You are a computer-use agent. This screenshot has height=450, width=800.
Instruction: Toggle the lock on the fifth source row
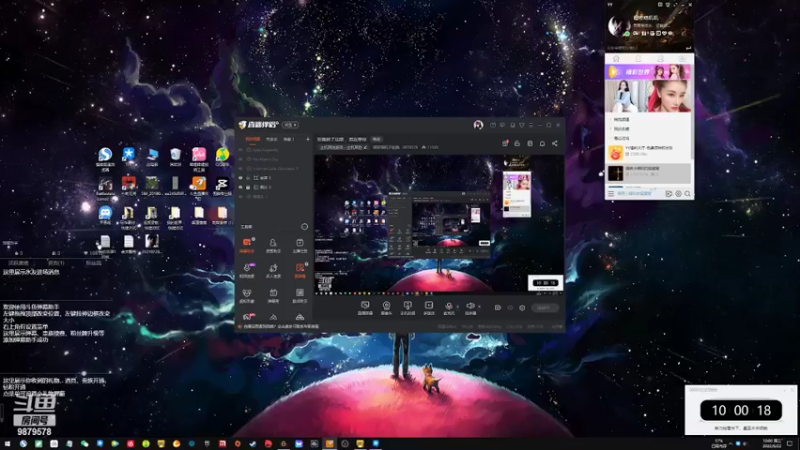[x=248, y=187]
